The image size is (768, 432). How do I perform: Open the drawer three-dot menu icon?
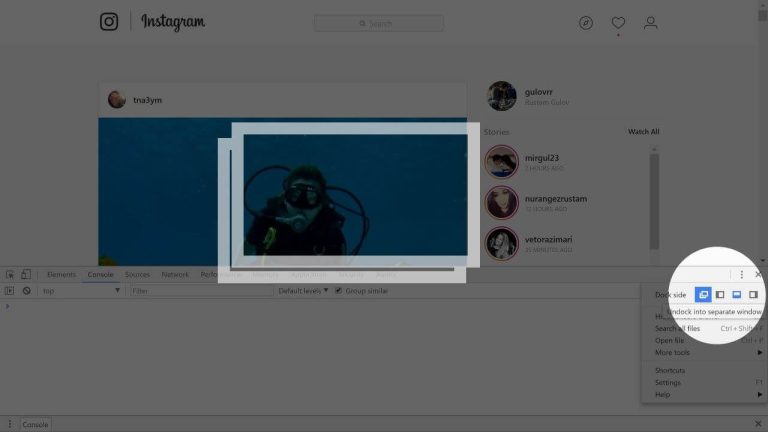(9, 424)
